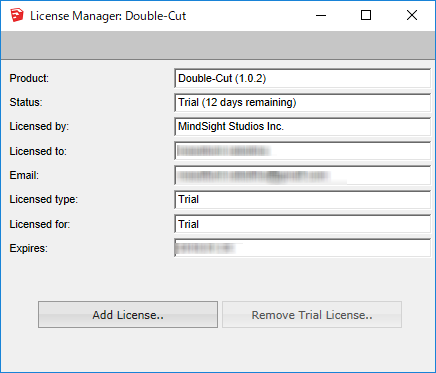Click the blurred Licensed to field
Image resolution: width=436 pixels, height=373 pixels.
[302, 151]
